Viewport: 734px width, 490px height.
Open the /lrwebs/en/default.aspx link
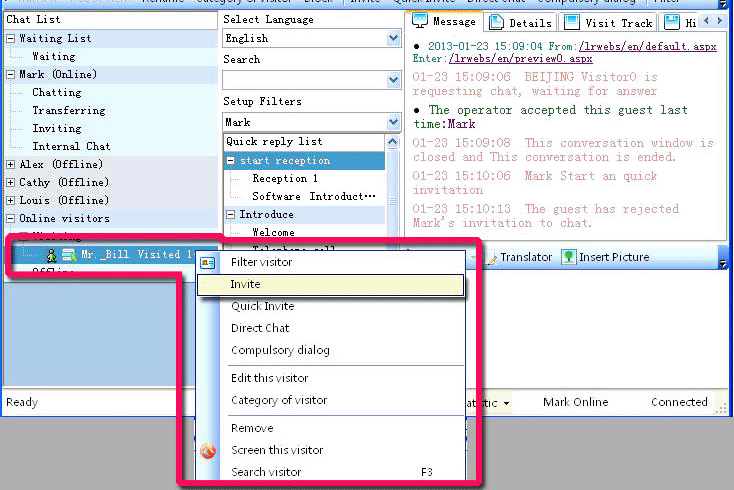[647, 46]
